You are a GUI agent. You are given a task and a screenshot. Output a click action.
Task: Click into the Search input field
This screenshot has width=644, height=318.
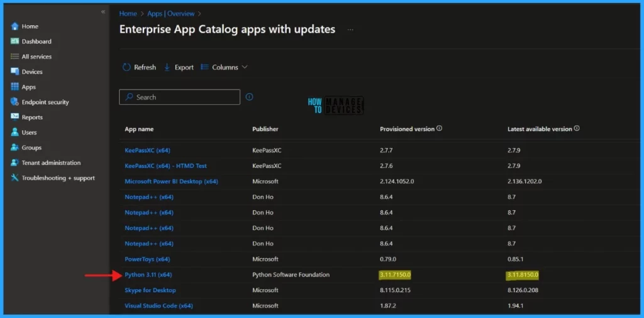179,97
